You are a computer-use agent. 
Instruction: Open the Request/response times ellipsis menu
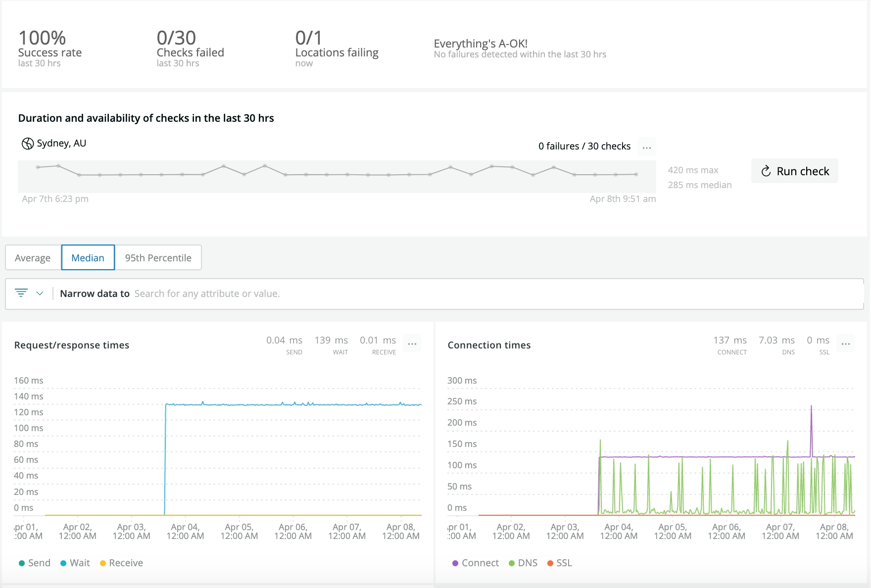tap(412, 343)
